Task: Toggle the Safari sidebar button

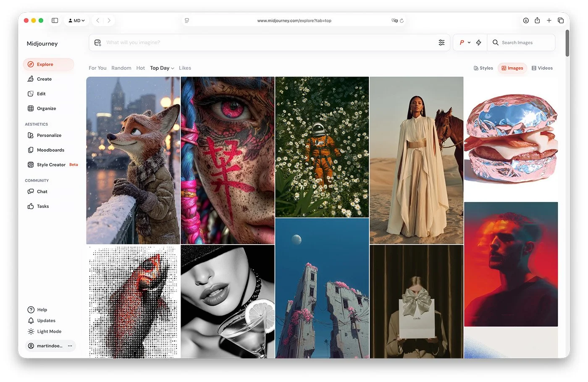Action: click(x=55, y=20)
